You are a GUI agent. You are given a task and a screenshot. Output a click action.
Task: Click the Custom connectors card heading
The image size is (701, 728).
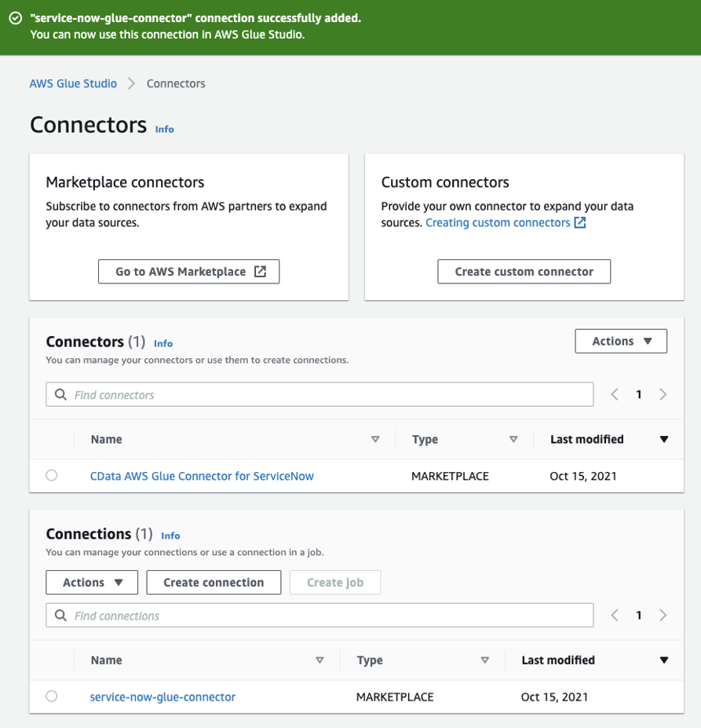445,182
